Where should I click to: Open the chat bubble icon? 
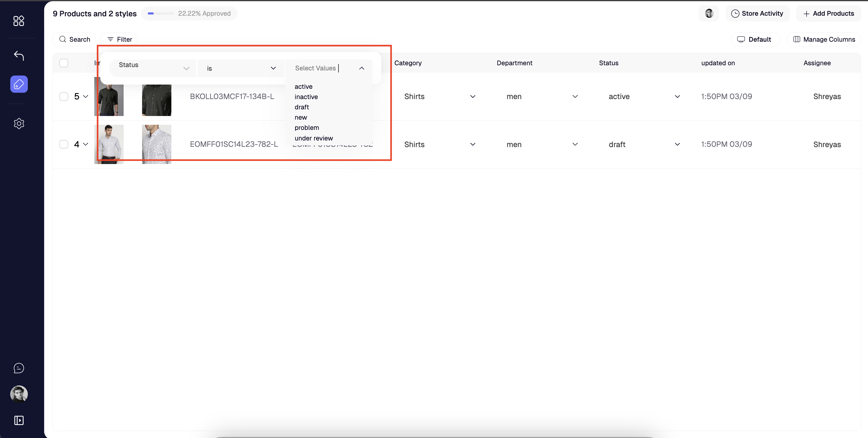(x=19, y=368)
